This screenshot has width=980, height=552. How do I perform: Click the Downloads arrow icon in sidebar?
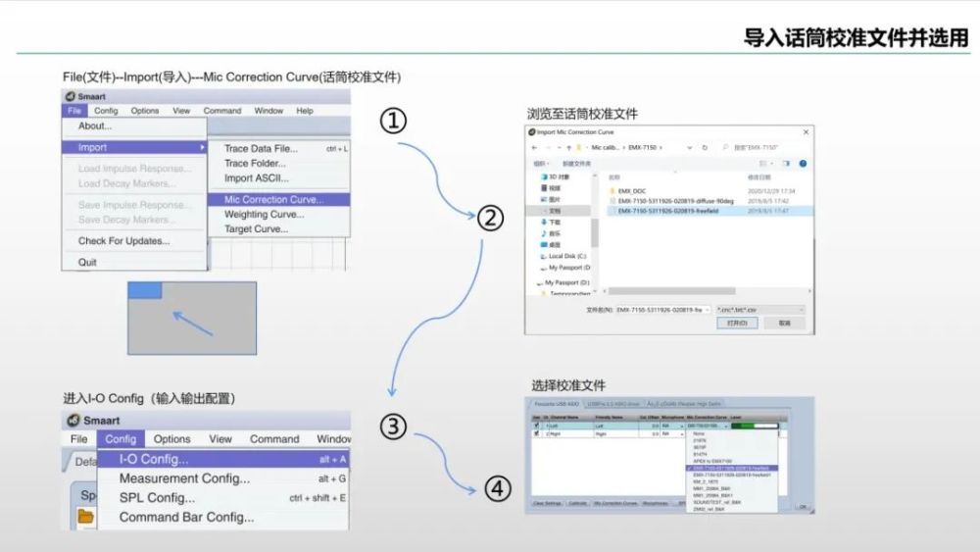click(x=544, y=222)
